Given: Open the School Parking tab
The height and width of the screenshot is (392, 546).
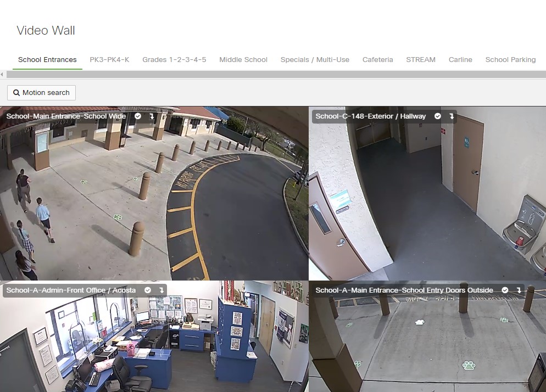Looking at the screenshot, I should tap(510, 60).
